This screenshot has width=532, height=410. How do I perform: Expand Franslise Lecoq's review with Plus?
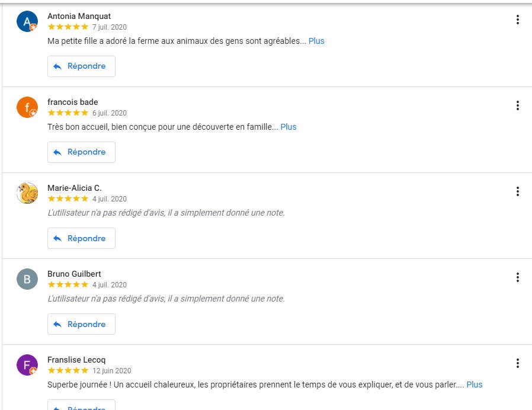pyautogui.click(x=475, y=385)
